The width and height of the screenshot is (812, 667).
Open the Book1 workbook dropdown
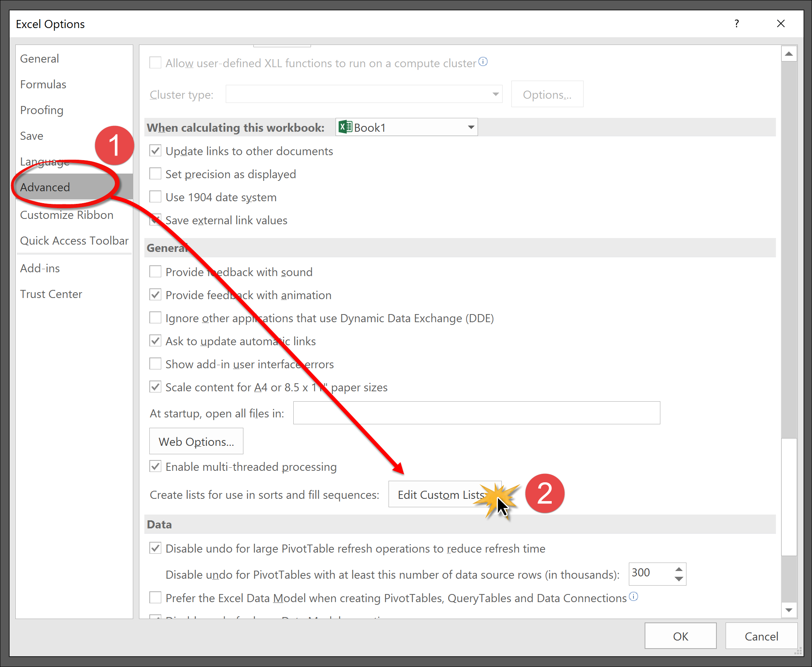point(407,127)
